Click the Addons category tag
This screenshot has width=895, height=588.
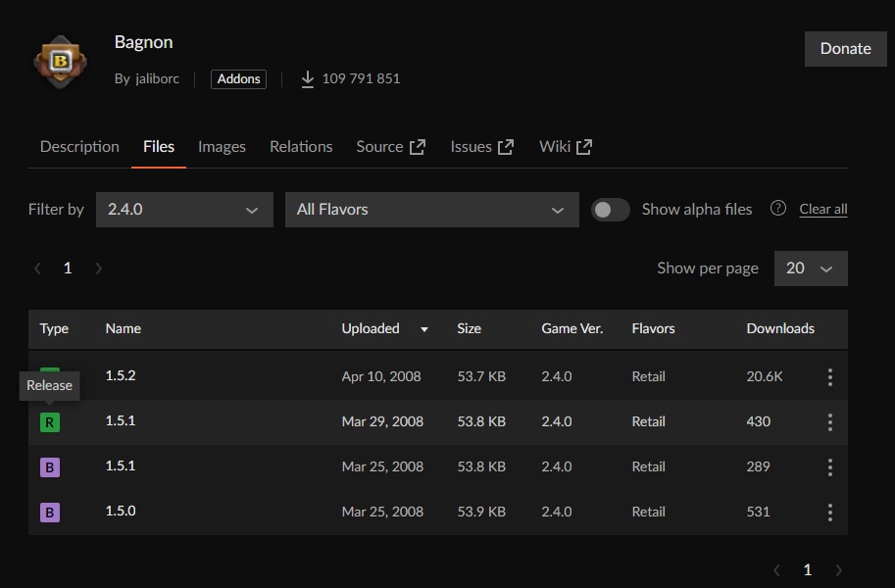(x=238, y=78)
